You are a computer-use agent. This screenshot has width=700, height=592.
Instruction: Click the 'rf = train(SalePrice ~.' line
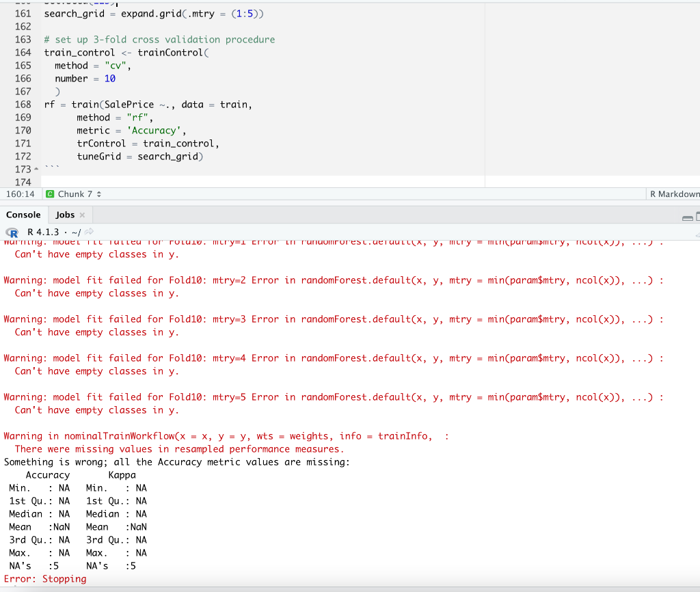(148, 105)
